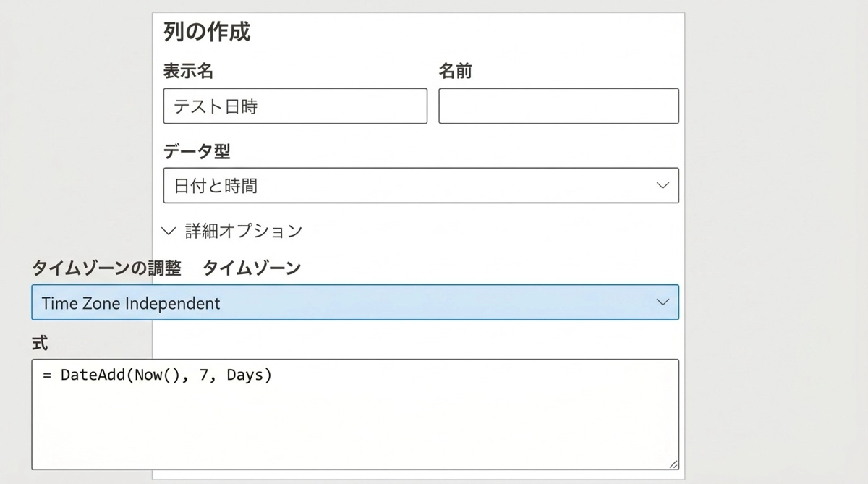The image size is (868, 484).
Task: Click the chevron arrow on the データ型 dropdown
Action: [x=663, y=186]
